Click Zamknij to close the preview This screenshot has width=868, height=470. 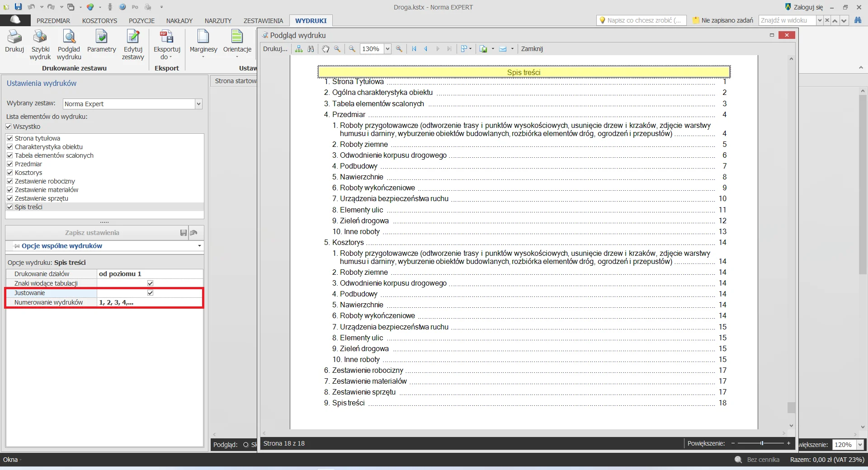tap(532, 49)
